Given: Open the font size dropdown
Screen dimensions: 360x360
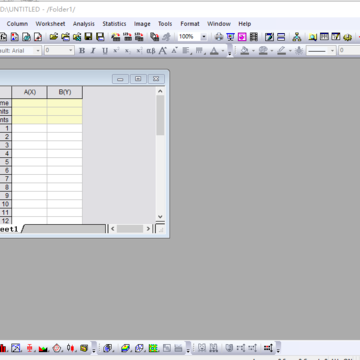Looking at the screenshot, I should (71, 51).
